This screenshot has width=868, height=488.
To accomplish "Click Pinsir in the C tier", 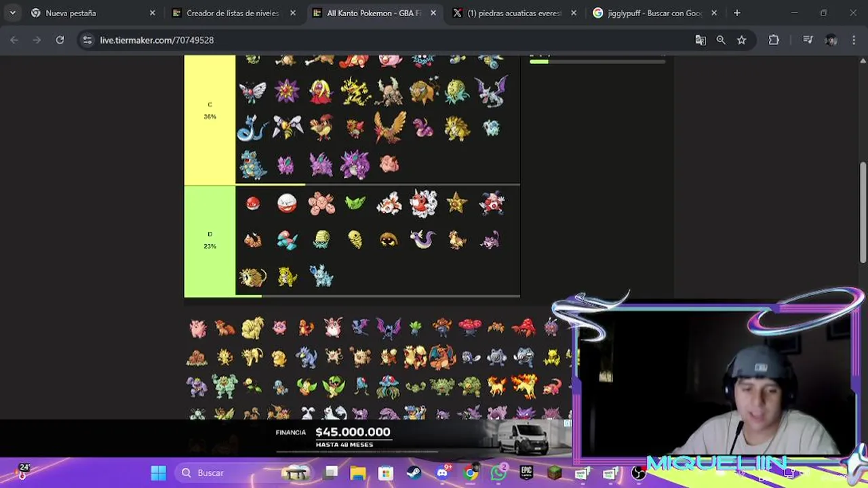I will click(x=389, y=91).
